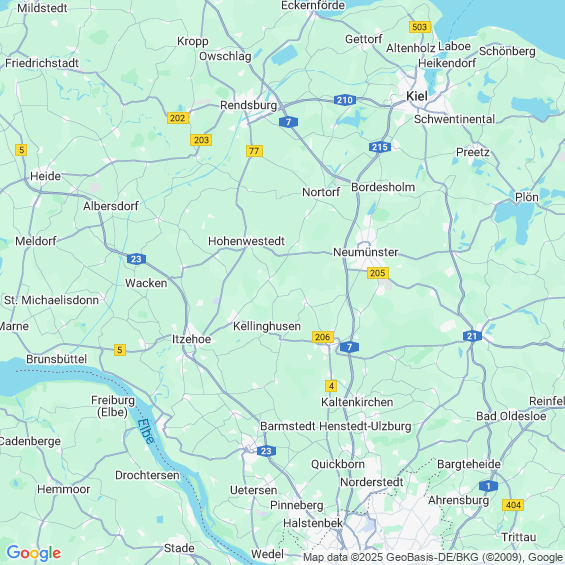Open the Map data copyright text
The height and width of the screenshot is (565, 565).
pyautogui.click(x=433, y=557)
